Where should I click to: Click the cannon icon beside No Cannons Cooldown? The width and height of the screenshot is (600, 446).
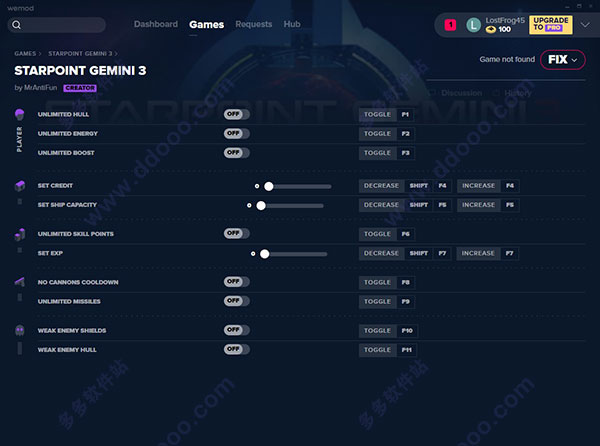[20, 282]
